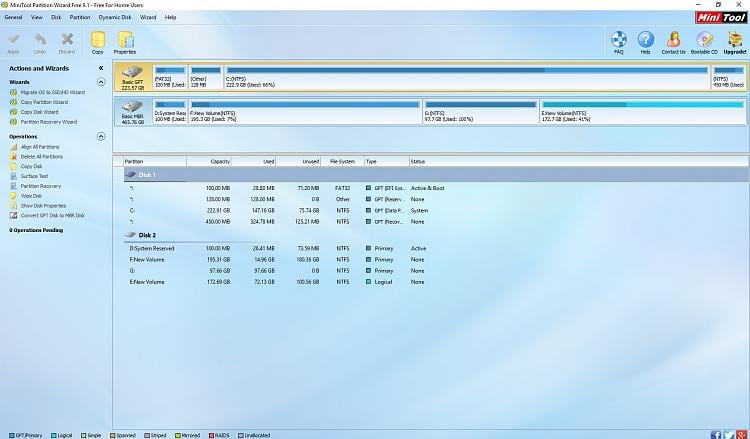Select the E:New Volume list row
The image size is (750, 439).
436,282
